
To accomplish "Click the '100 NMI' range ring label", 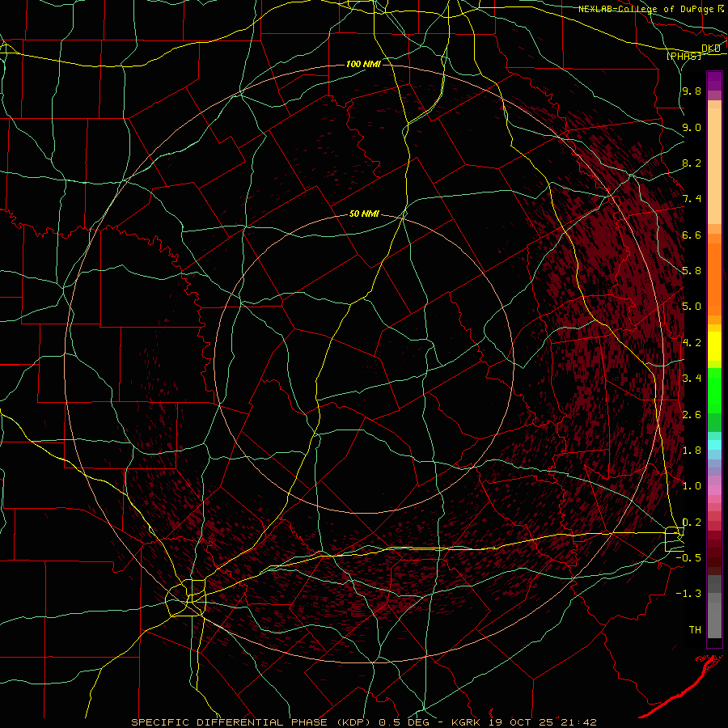I will pos(363,64).
